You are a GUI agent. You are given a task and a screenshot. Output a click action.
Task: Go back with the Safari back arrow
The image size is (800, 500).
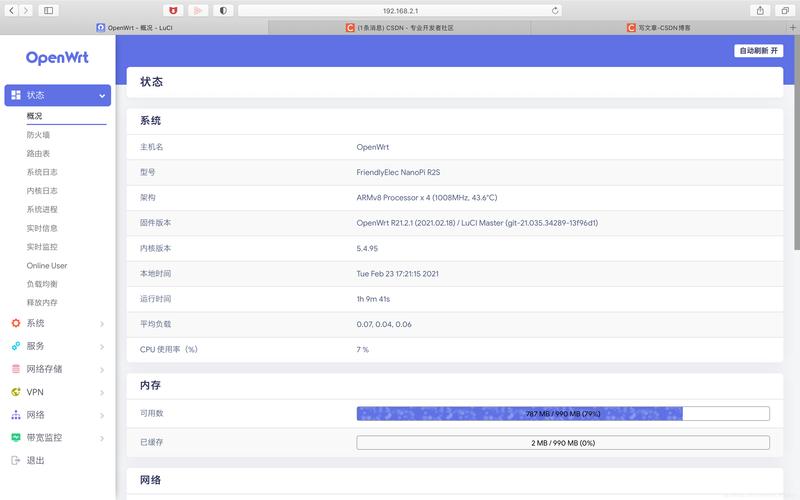point(12,10)
